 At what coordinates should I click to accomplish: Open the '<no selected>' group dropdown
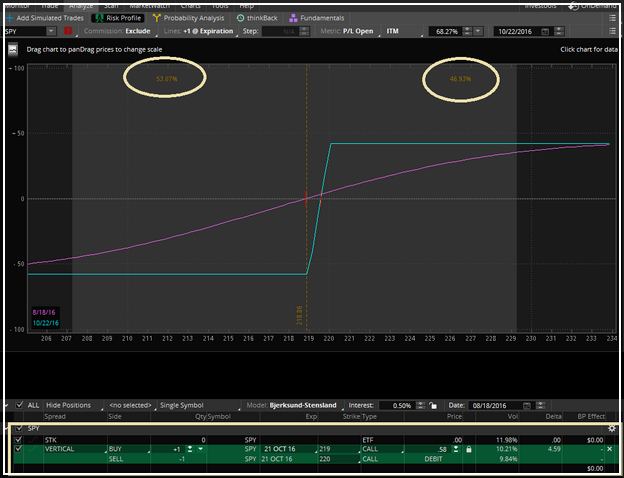[131, 405]
